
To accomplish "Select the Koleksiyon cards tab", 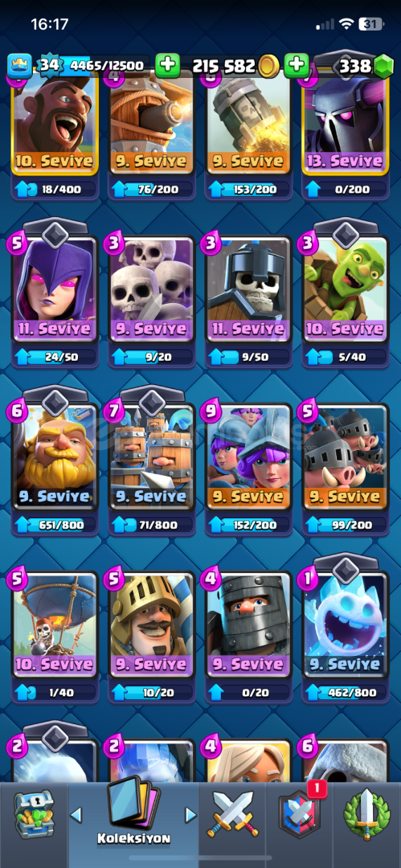I will [133, 813].
